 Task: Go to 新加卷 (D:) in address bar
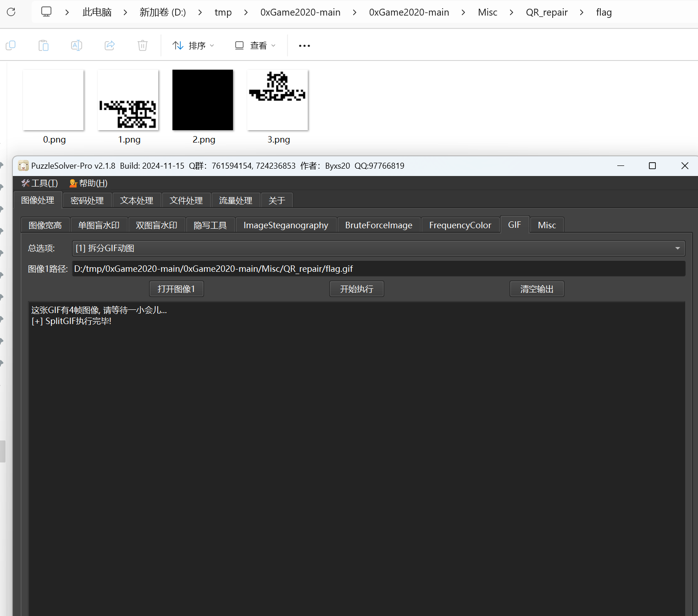pyautogui.click(x=163, y=12)
